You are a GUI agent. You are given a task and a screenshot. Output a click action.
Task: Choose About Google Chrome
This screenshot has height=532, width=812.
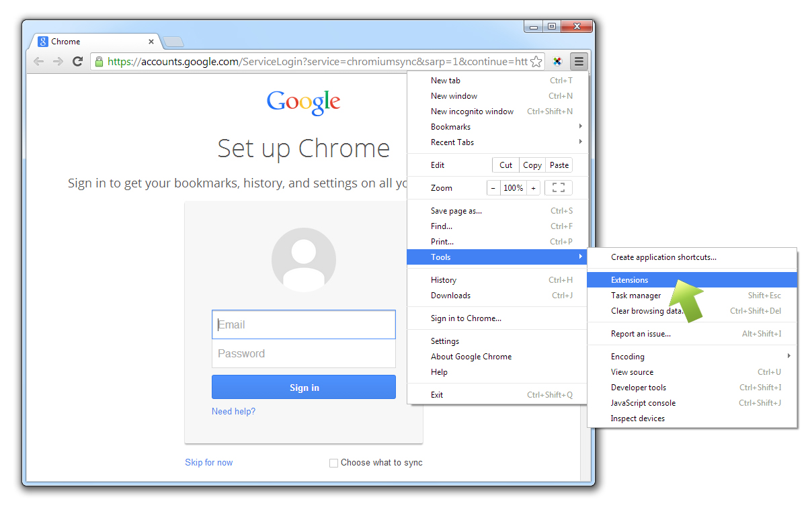497,357
